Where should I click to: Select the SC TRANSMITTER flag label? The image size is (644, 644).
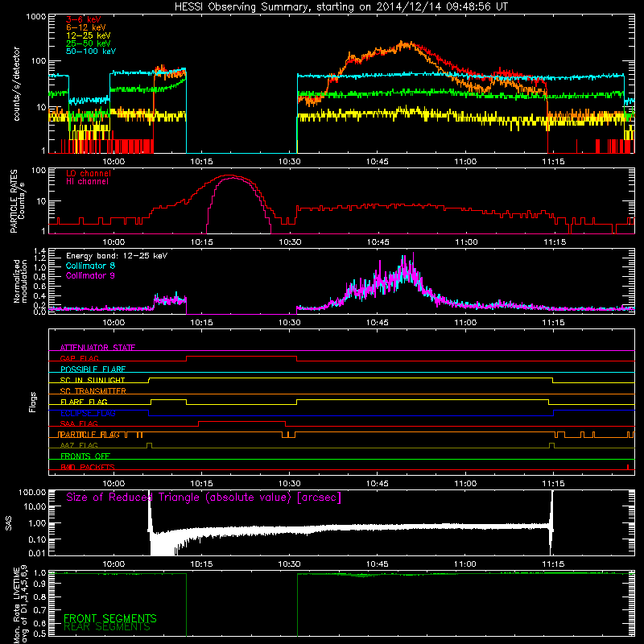93,390
